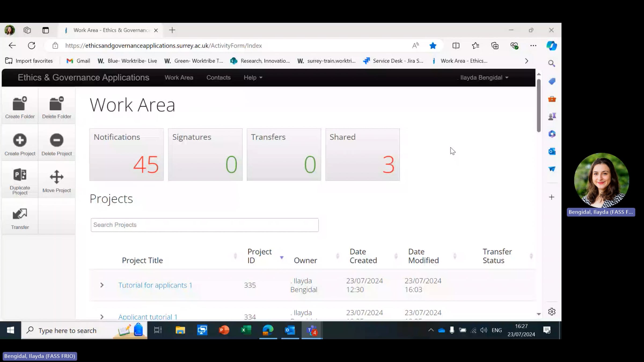
Task: Expand the 'Applicant tutorial 1' row
Action: (x=102, y=317)
